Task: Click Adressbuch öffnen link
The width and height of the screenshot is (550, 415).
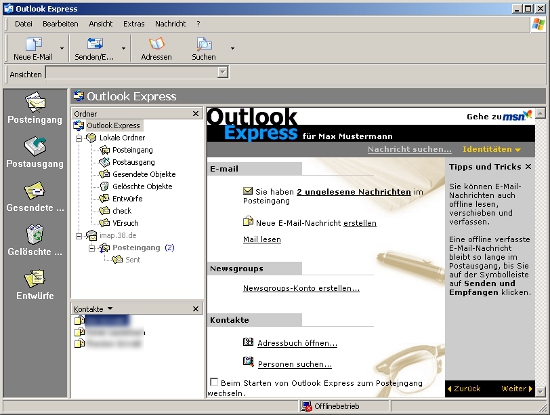Action: (297, 343)
